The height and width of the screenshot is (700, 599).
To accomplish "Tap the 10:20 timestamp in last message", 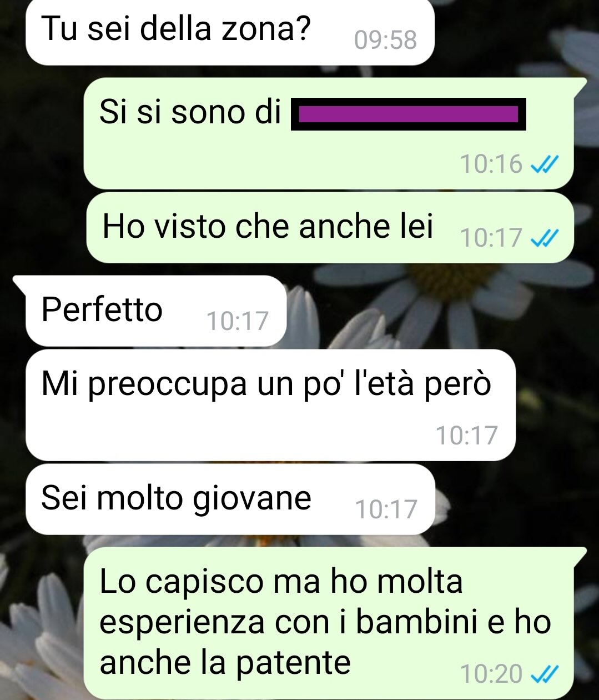I will (x=491, y=674).
